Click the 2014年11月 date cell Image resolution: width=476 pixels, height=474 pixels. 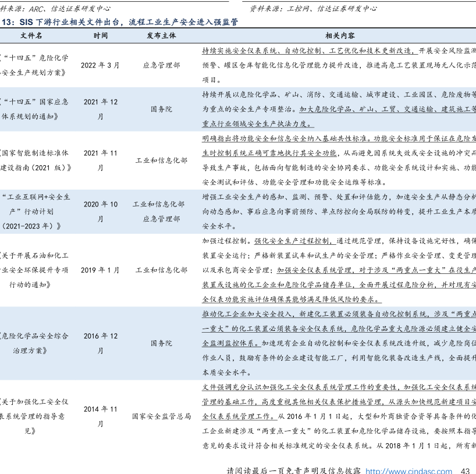[x=100, y=416]
